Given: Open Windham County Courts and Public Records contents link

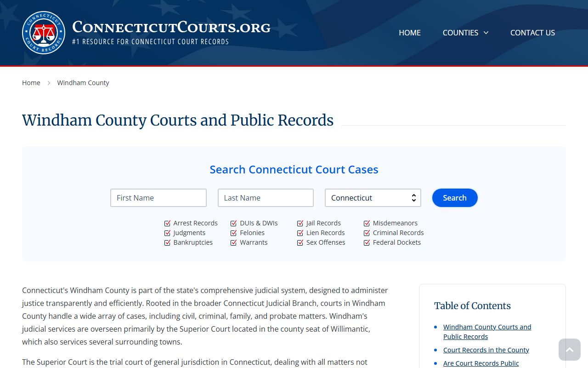Looking at the screenshot, I should pyautogui.click(x=487, y=332).
